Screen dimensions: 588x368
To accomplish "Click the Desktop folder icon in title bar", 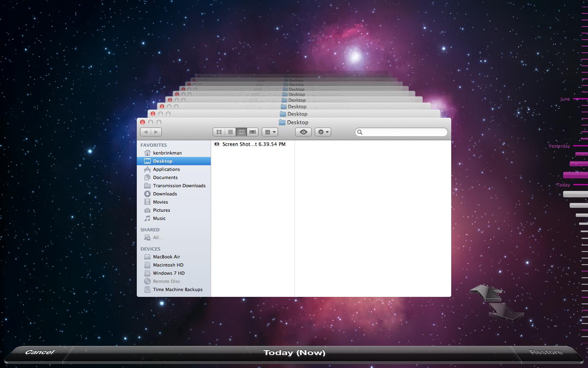I will coord(282,122).
